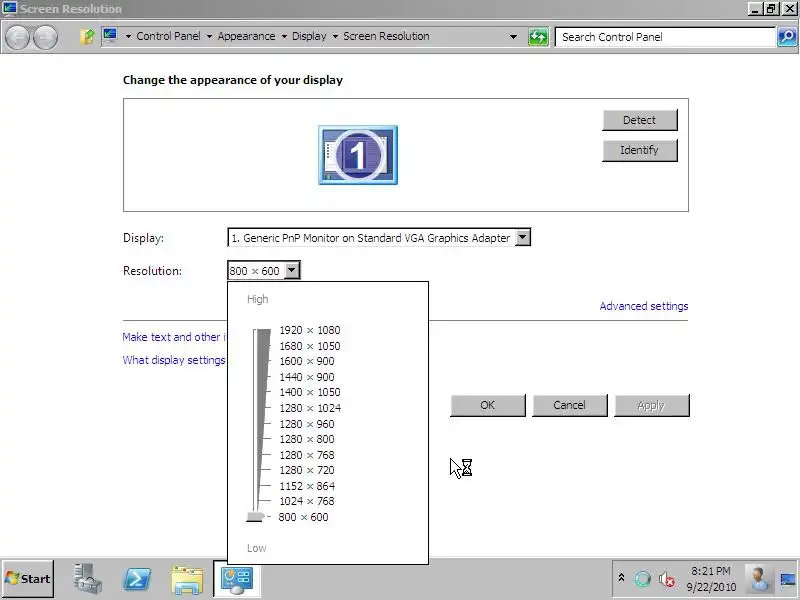Choose 1680 × 1050 resolution

point(310,346)
